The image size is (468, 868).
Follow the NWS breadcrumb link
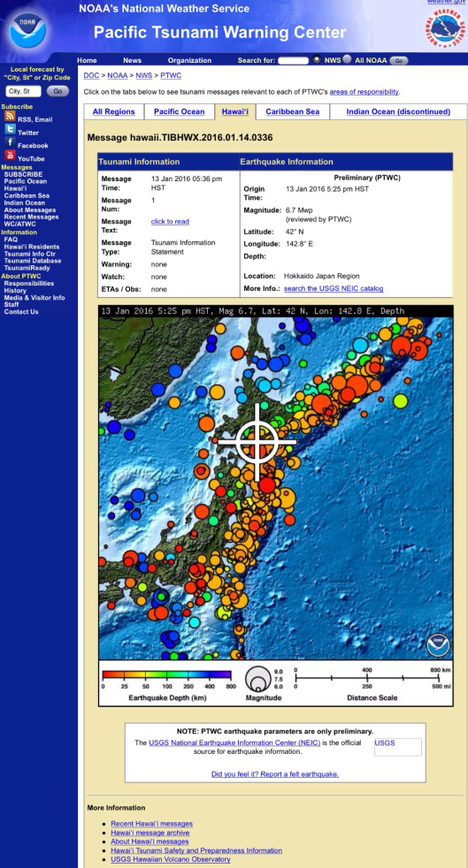pos(144,75)
